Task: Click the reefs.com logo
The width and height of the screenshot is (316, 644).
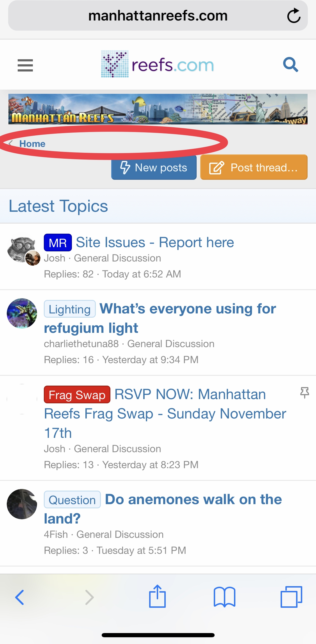Action: pyautogui.click(x=157, y=64)
